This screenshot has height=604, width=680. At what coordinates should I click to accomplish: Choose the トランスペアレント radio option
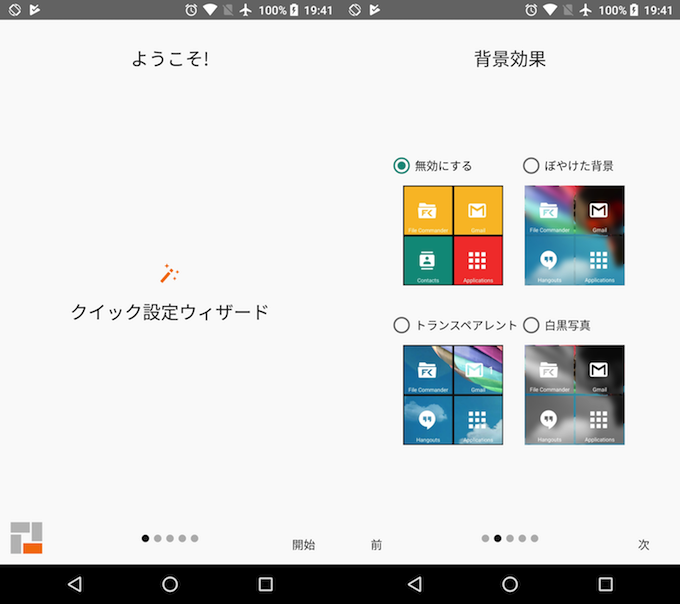[x=402, y=325]
